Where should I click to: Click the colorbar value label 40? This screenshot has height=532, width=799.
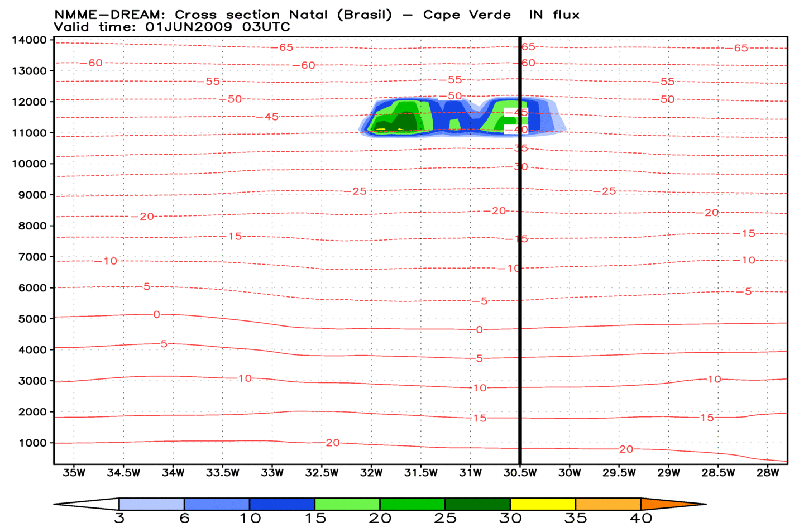(640, 519)
